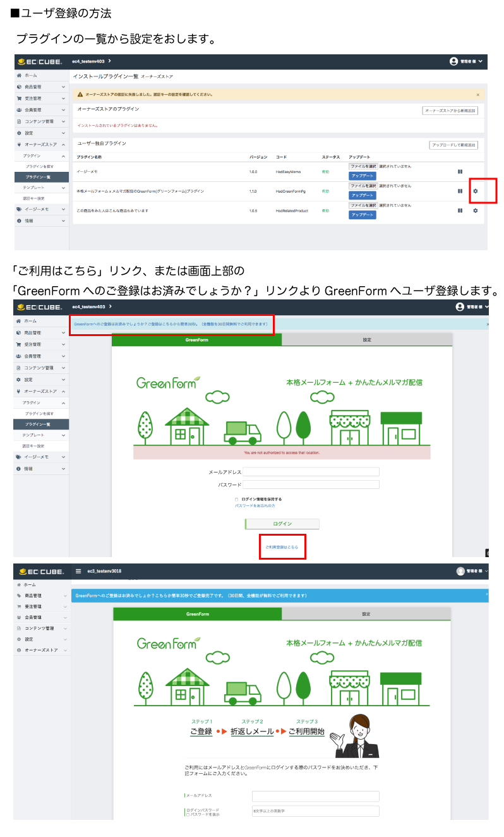This screenshot has width=504, height=837.
Task: Click the hamburger menu icon beside ec3_testenv3018
Action: [78, 571]
